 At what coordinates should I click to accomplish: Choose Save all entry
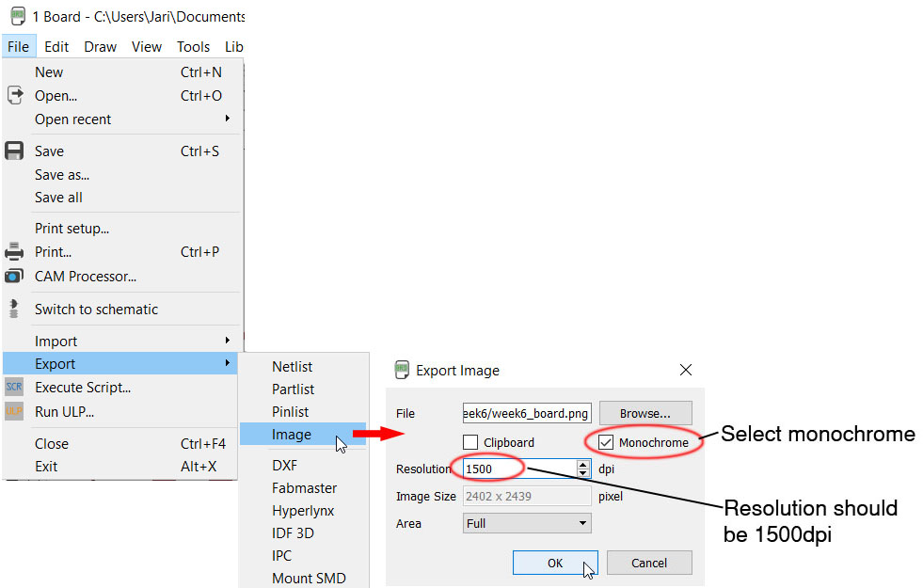click(120, 198)
